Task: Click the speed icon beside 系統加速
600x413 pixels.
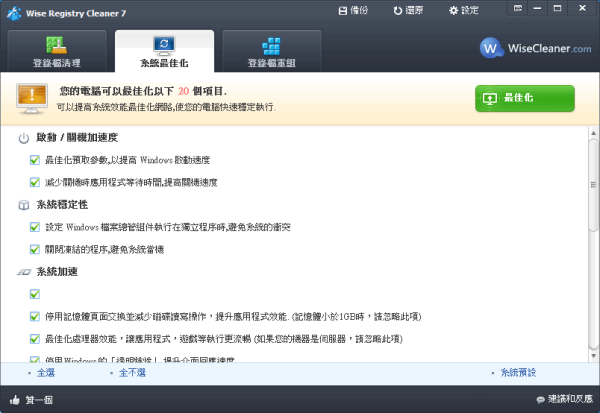Action: [x=24, y=272]
